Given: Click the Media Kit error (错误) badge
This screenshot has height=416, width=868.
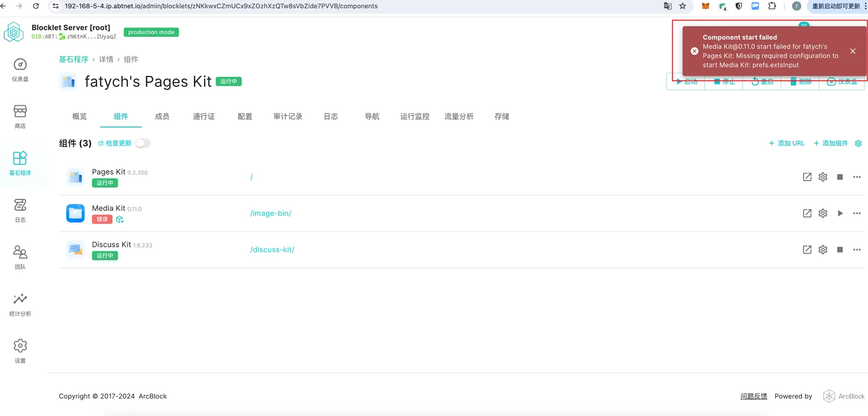Looking at the screenshot, I should (x=102, y=219).
